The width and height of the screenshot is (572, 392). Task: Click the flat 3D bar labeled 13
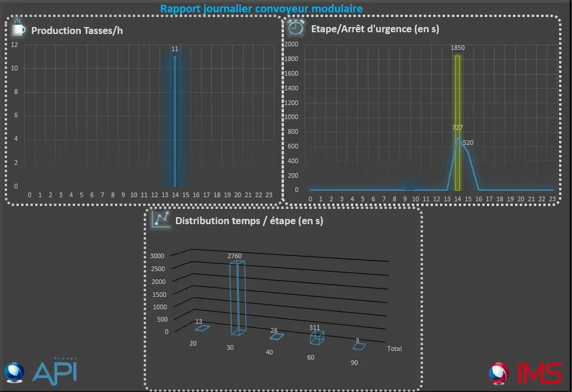(202, 328)
